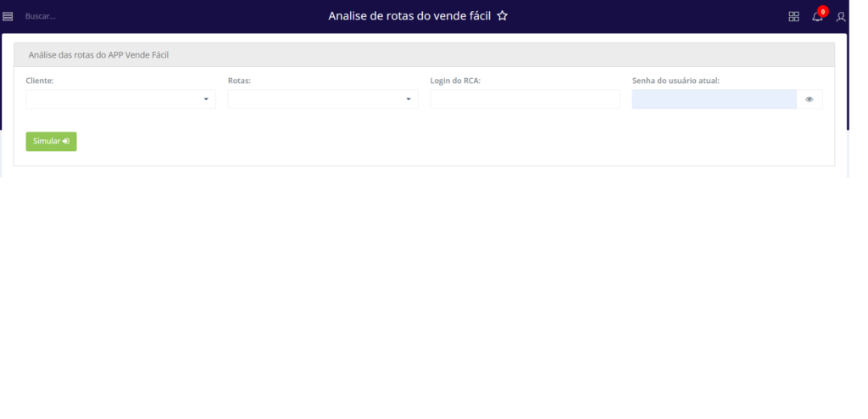
Task: Expand the Rotas dropdown
Action: 323,99
